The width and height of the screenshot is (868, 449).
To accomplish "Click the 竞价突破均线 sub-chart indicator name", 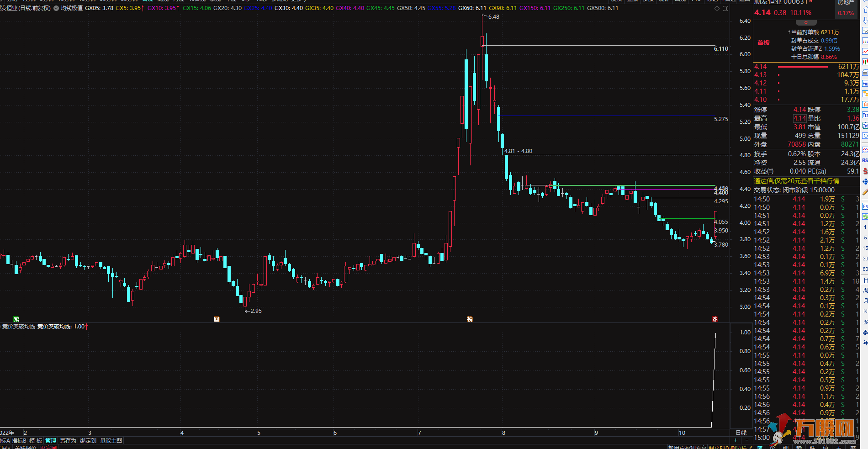I will click(x=19, y=327).
